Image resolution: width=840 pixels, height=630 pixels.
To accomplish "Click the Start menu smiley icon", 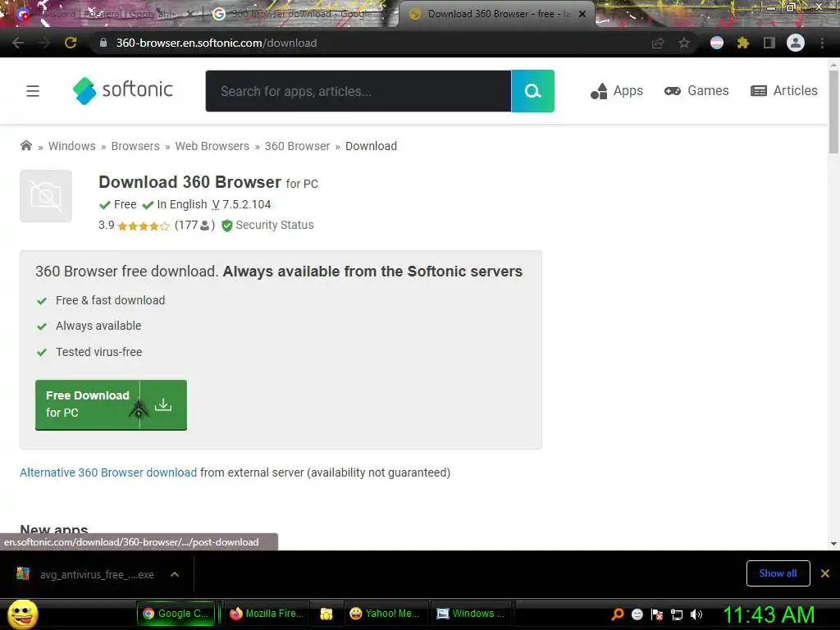I will (23, 614).
